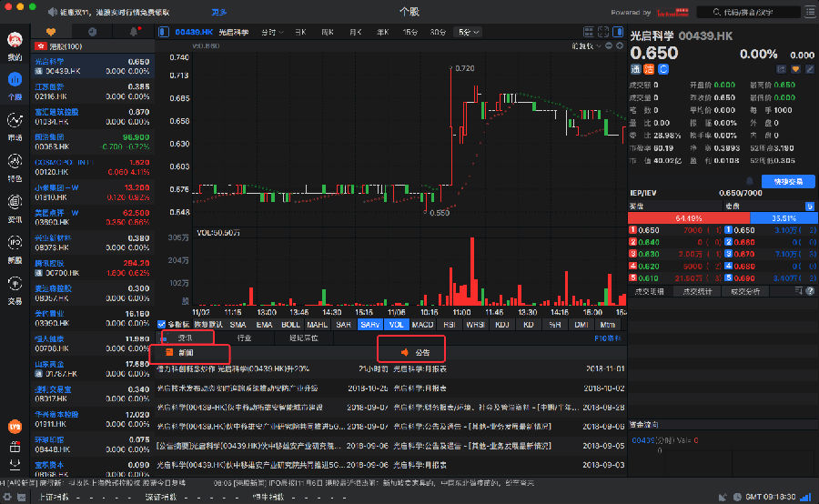Toggle the 多指标 checkbox
819x504 pixels.
coord(161,325)
